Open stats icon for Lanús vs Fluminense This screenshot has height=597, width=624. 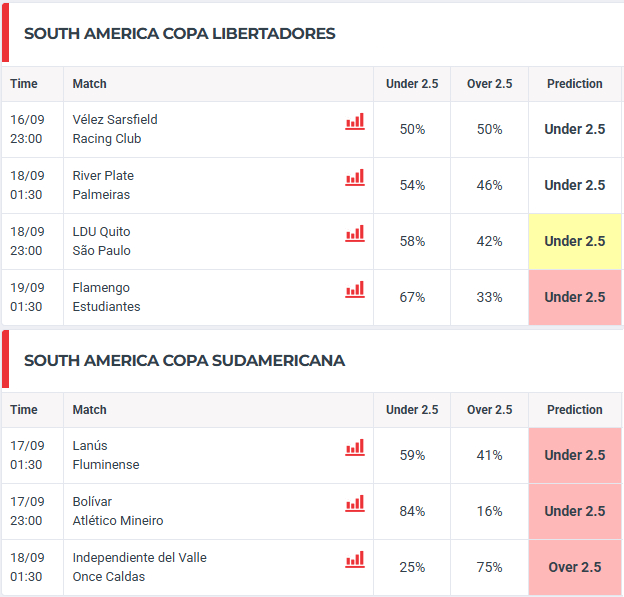[355, 448]
